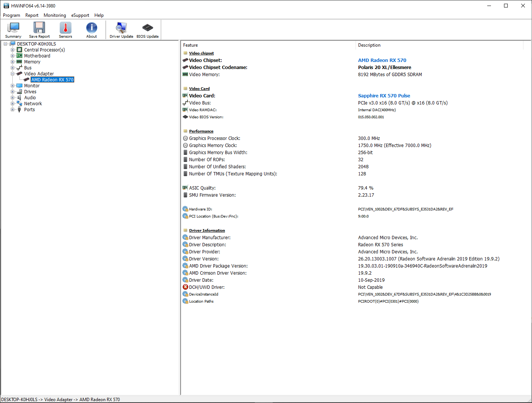
Task: Click the Network tree icon
Action: (19, 103)
